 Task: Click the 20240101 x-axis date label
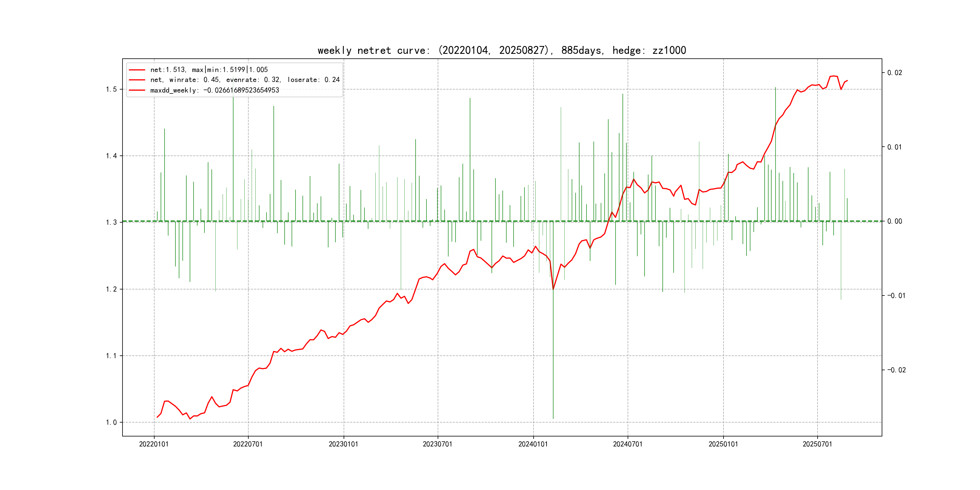point(533,444)
